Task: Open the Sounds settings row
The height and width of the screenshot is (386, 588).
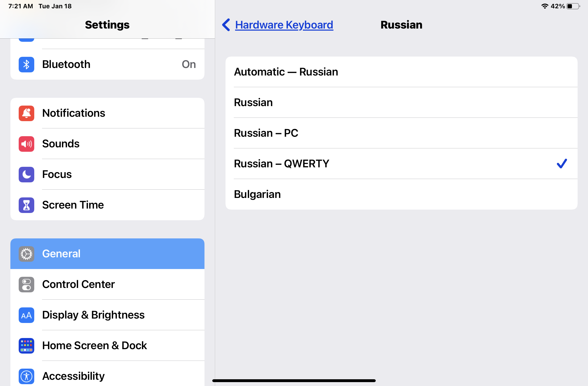Action: pyautogui.click(x=107, y=144)
